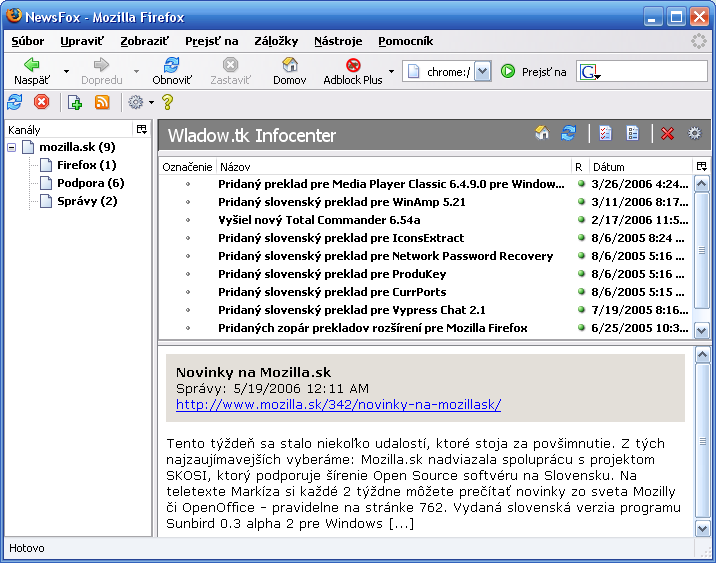Viewport: 716px width, 563px height.
Task: Open NewsFox options gear icon
Action: (x=135, y=102)
